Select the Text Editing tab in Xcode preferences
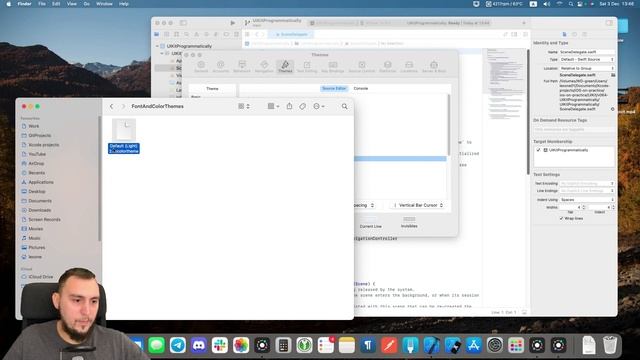The width and height of the screenshot is (640, 360). pos(307,67)
